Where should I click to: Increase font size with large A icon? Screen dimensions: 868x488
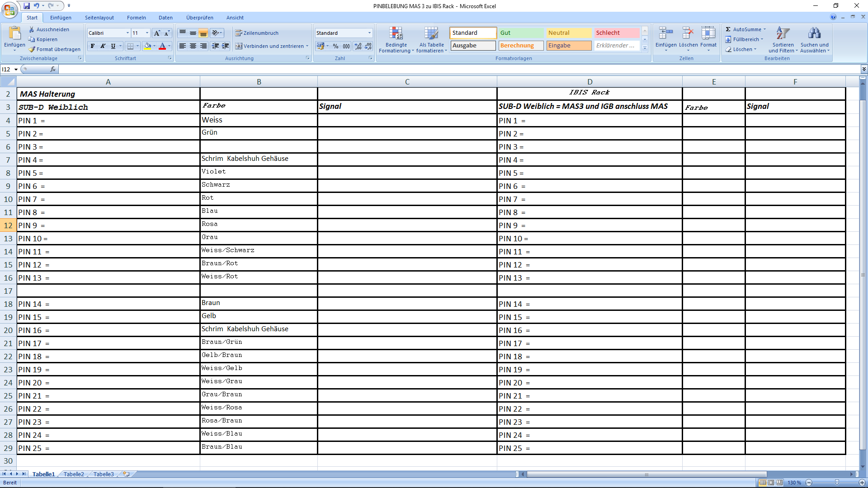[157, 33]
